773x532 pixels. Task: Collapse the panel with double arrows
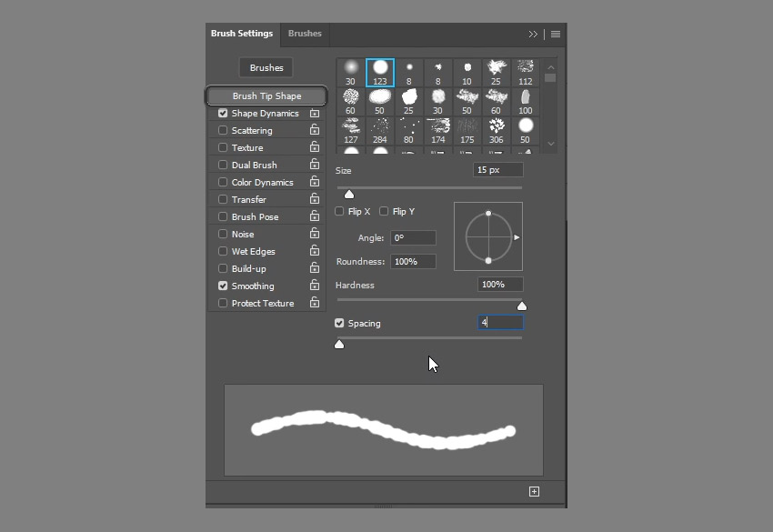coord(534,34)
